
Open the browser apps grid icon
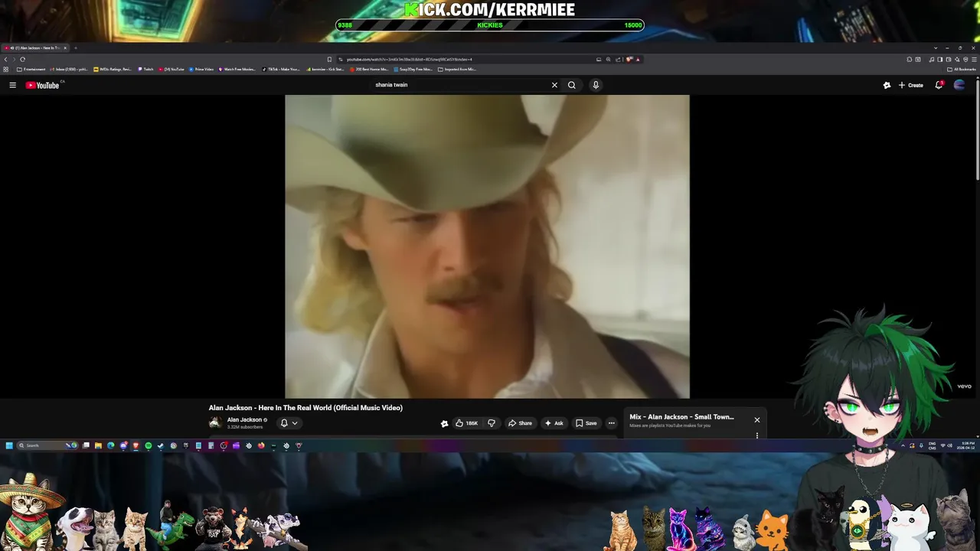point(6,69)
